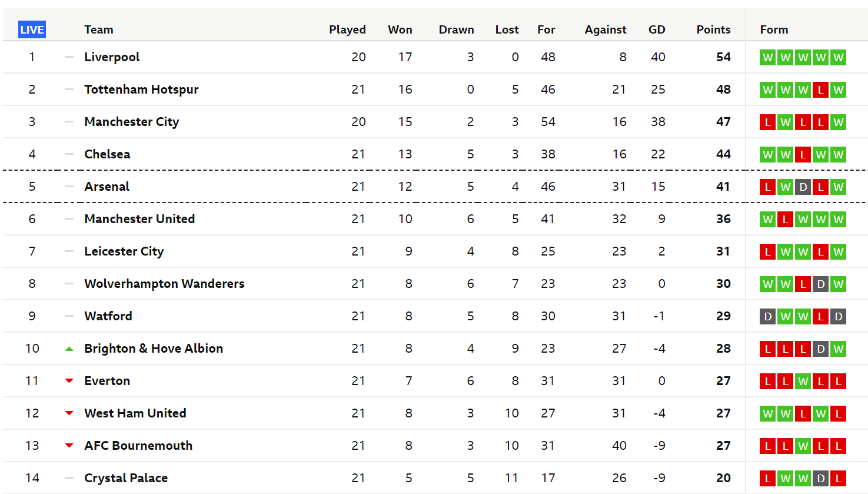Click AFC Bournemouth's red down-arrow icon

click(69, 446)
